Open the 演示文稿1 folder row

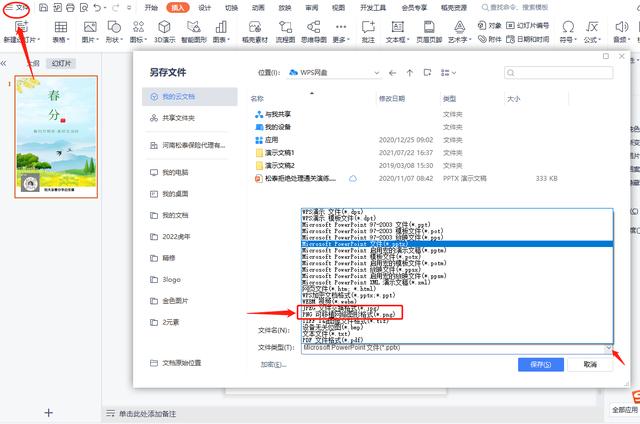coord(408,153)
